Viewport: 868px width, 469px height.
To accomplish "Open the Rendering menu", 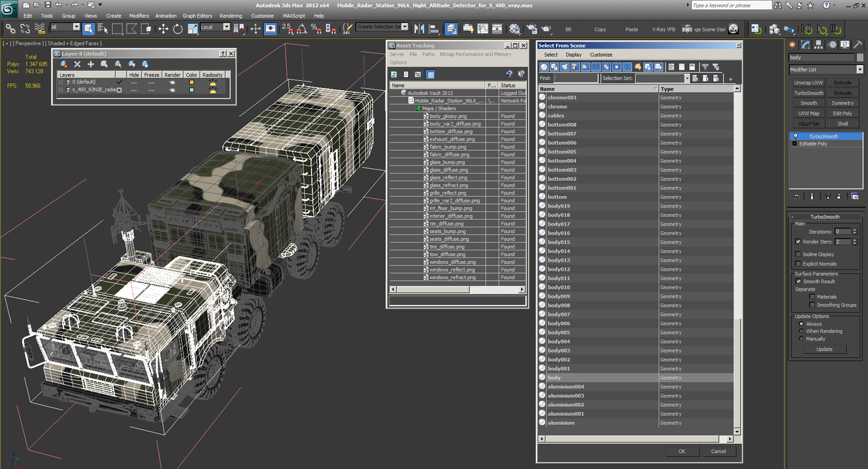I will tap(230, 16).
